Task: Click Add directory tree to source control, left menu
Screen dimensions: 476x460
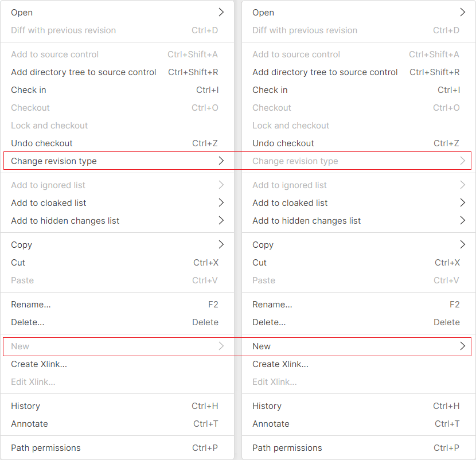Action: click(84, 72)
